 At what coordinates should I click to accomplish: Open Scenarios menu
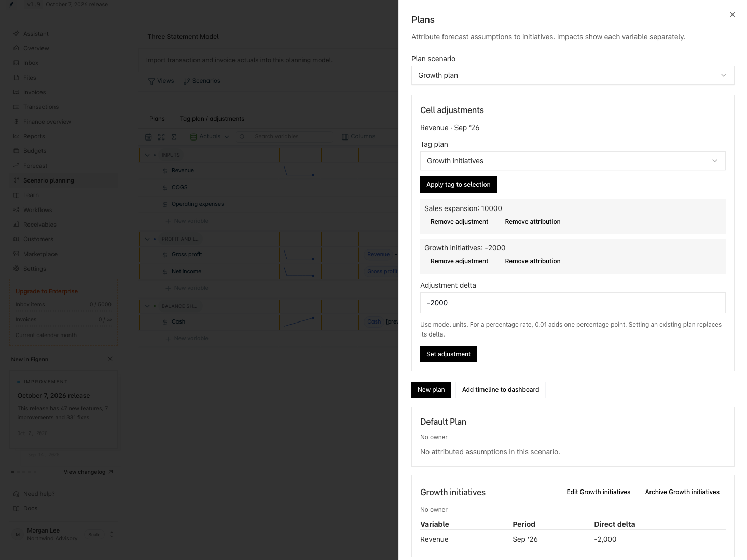pos(202,81)
